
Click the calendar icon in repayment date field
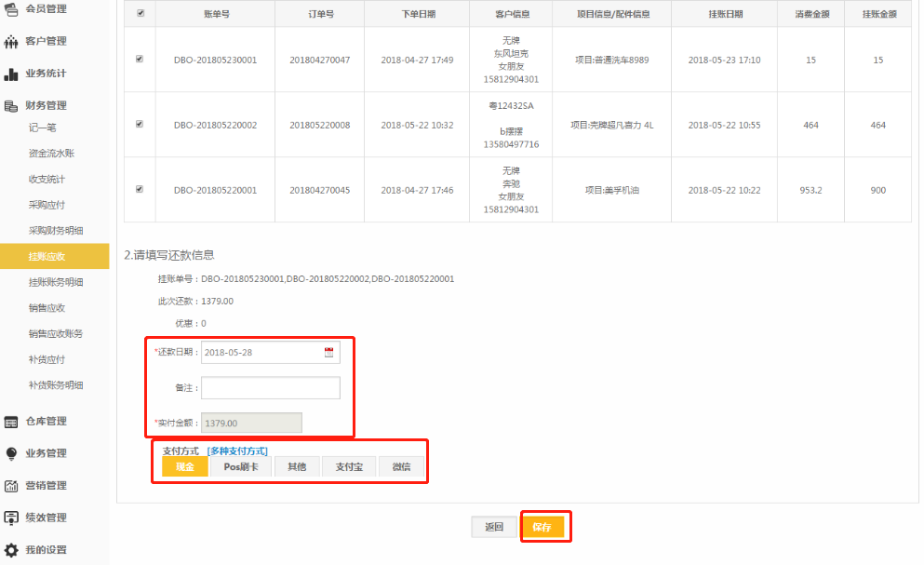tap(328, 353)
